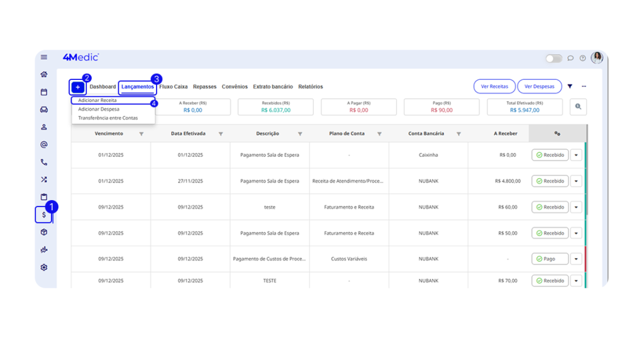Open the user profile avatar
This screenshot has height=338, width=644.
pos(596,58)
